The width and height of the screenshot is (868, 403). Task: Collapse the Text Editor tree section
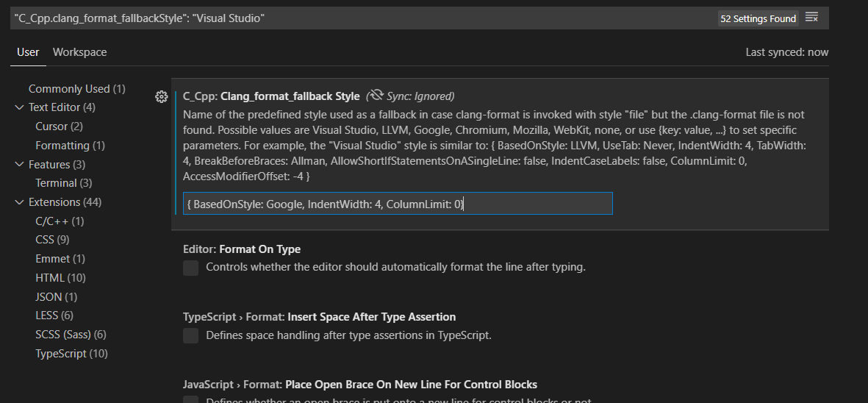coord(19,107)
